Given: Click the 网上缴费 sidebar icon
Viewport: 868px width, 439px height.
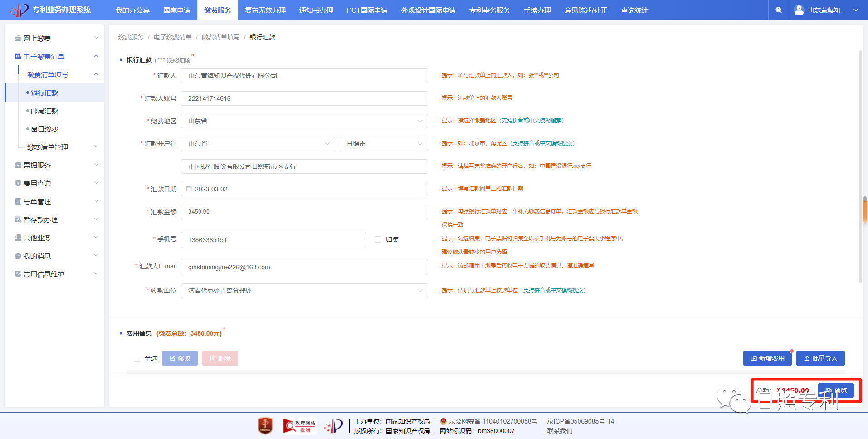Looking at the screenshot, I should coord(18,39).
